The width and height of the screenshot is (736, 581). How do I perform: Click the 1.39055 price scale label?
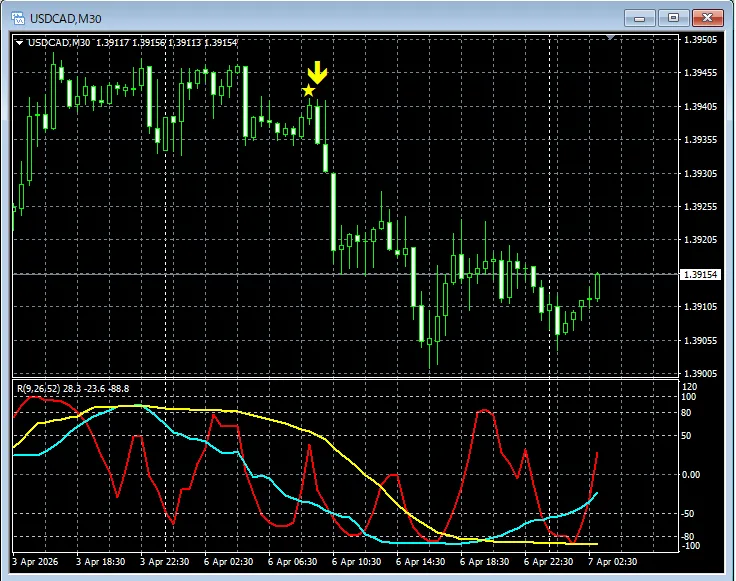pyautogui.click(x=700, y=340)
